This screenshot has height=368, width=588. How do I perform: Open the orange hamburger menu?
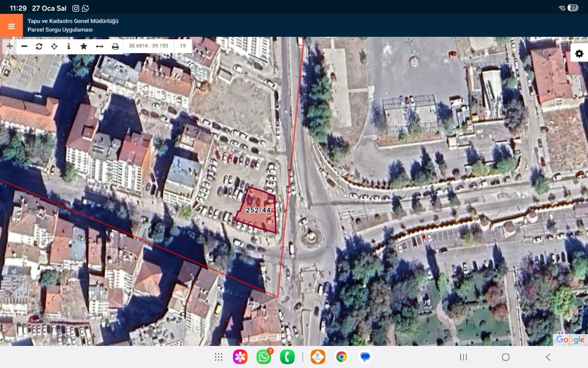[x=11, y=26]
